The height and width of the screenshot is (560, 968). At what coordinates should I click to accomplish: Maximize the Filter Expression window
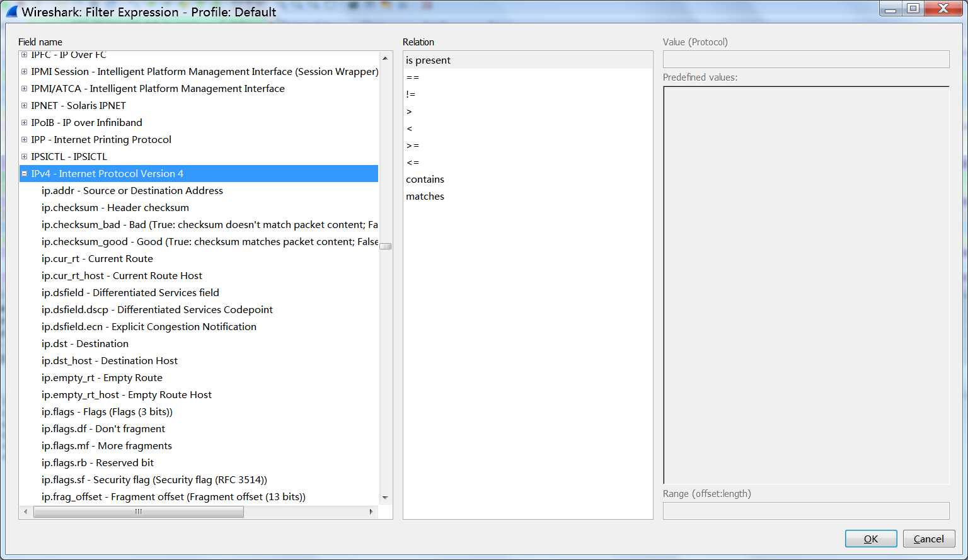click(x=913, y=8)
